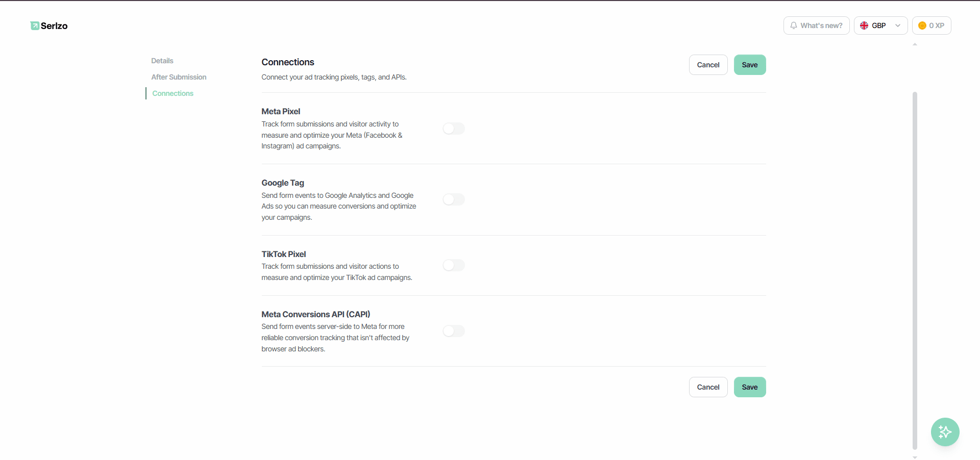The height and width of the screenshot is (460, 980).
Task: Click the scrollbar up arrow
Action: coord(915,44)
